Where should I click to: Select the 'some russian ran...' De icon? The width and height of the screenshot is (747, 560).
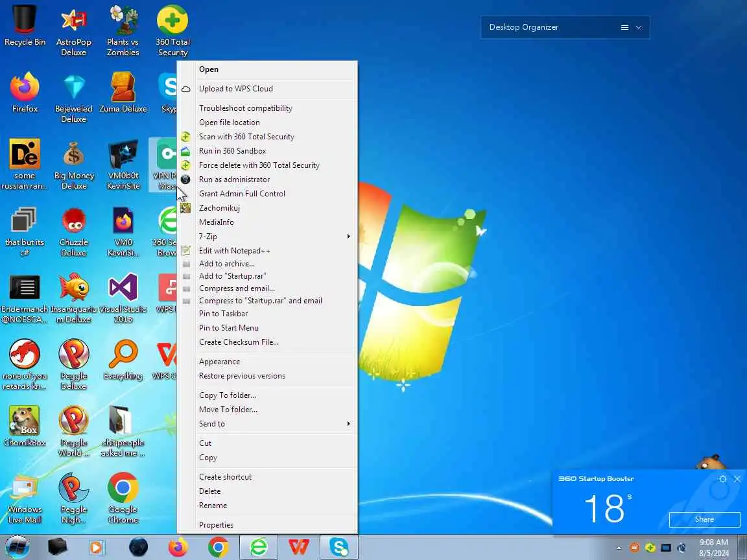(25, 165)
